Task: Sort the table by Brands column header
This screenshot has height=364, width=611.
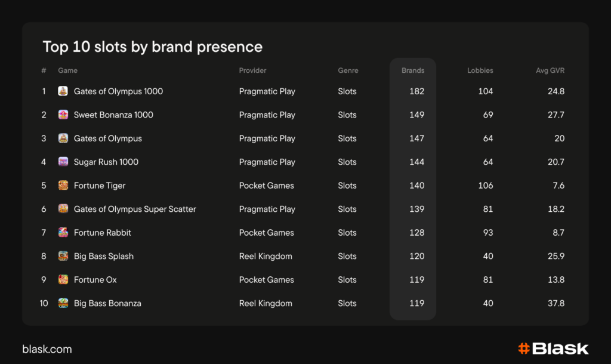Action: click(413, 70)
